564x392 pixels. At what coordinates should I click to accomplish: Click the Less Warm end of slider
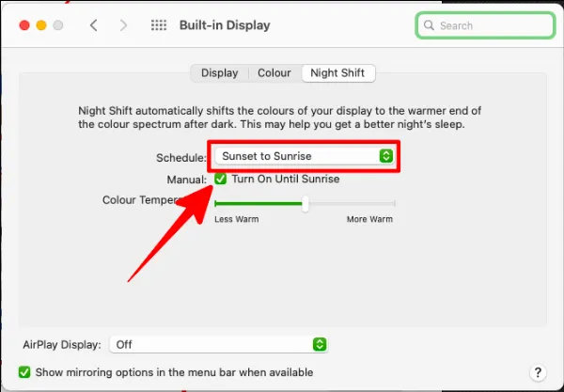[x=217, y=203]
